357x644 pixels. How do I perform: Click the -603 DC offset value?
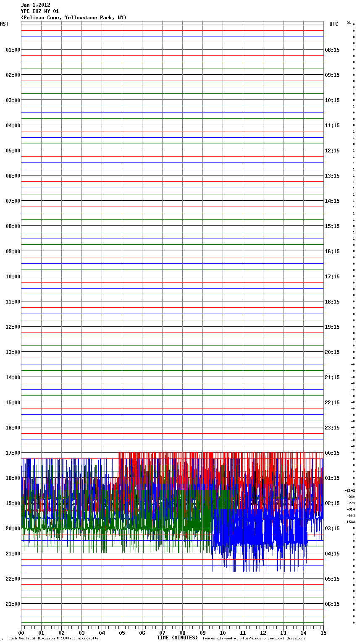tap(351, 516)
